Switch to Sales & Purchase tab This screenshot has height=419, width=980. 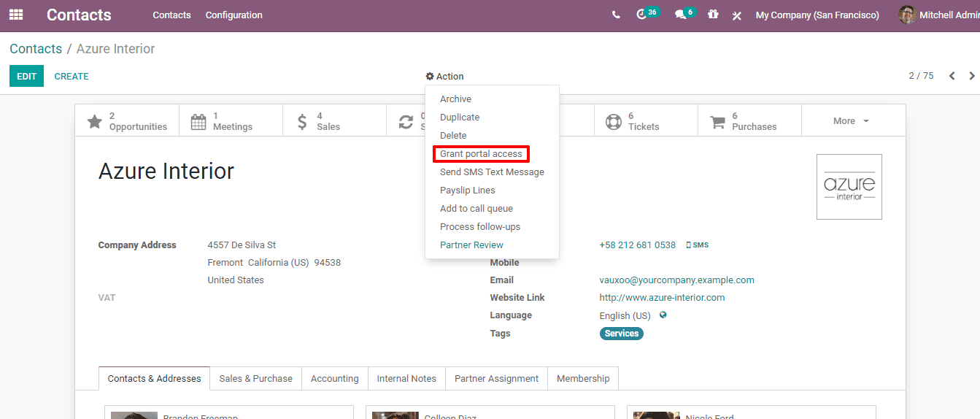(x=255, y=378)
